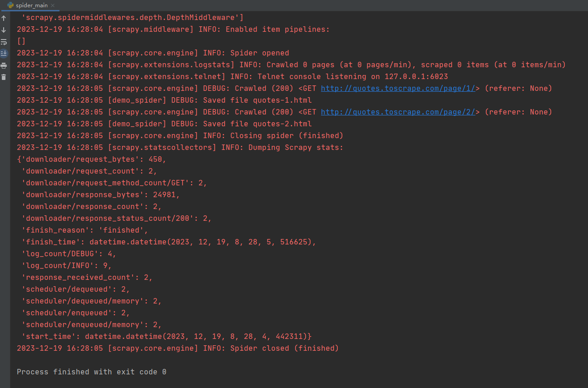The width and height of the screenshot is (588, 388).
Task: Click the 'scheduler/dequeued': 2 stat
Action: [76, 289]
